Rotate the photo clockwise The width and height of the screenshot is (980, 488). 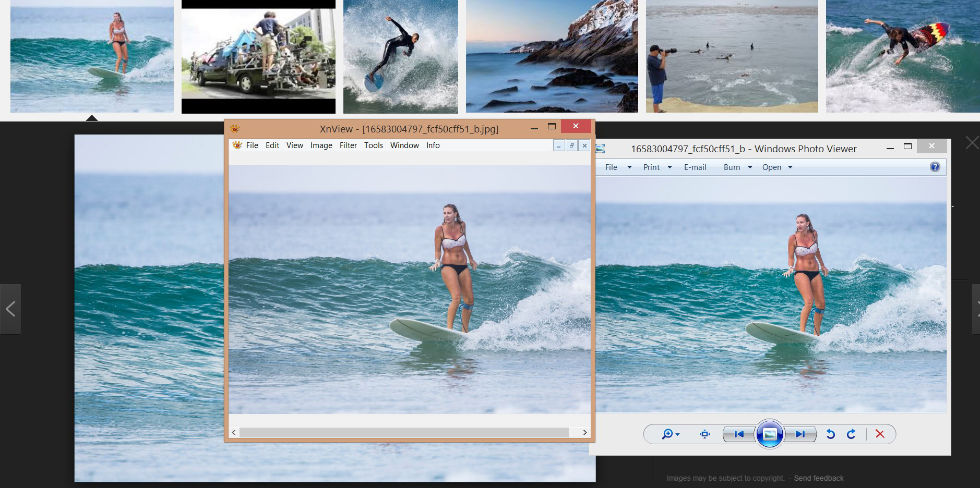pos(851,434)
